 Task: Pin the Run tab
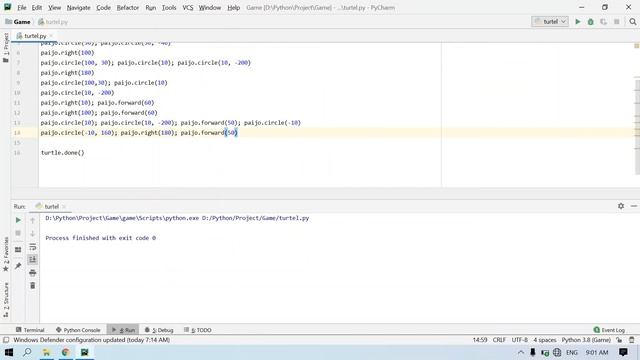18,266
